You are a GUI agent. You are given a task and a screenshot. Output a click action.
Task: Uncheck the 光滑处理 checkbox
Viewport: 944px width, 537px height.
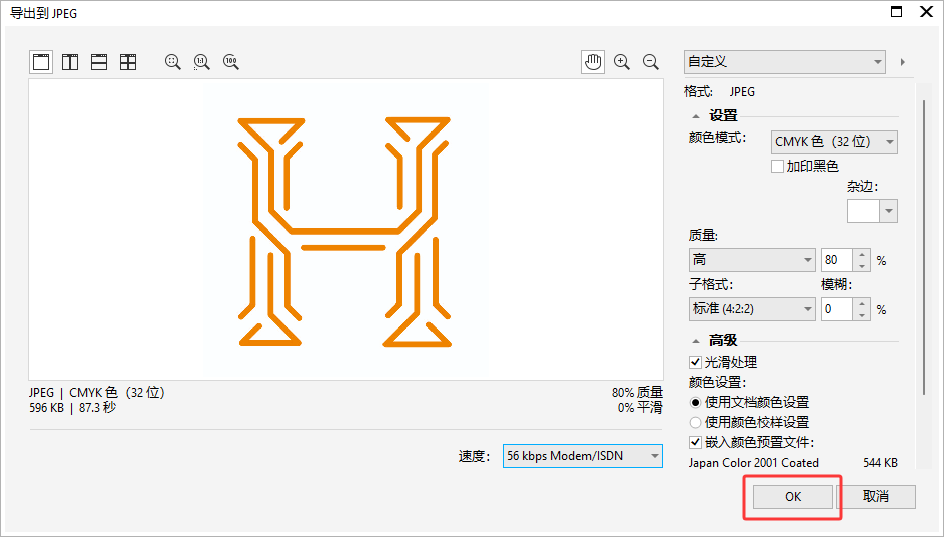coord(695,362)
